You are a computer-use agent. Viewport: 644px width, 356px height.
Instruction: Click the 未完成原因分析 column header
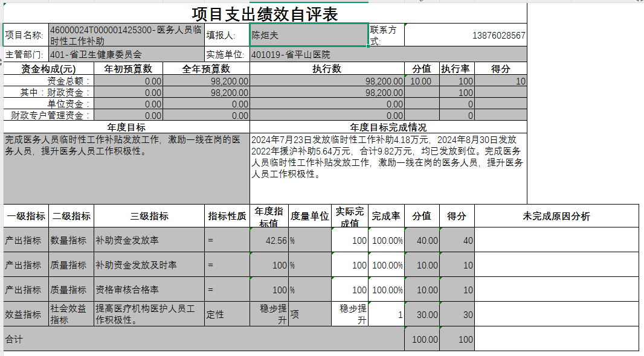pos(556,216)
